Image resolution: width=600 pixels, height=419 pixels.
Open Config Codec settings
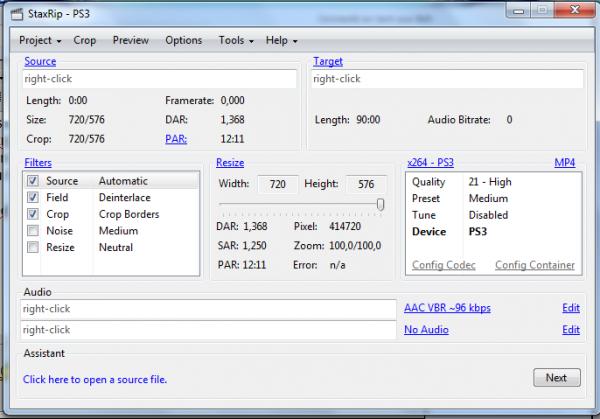(444, 265)
